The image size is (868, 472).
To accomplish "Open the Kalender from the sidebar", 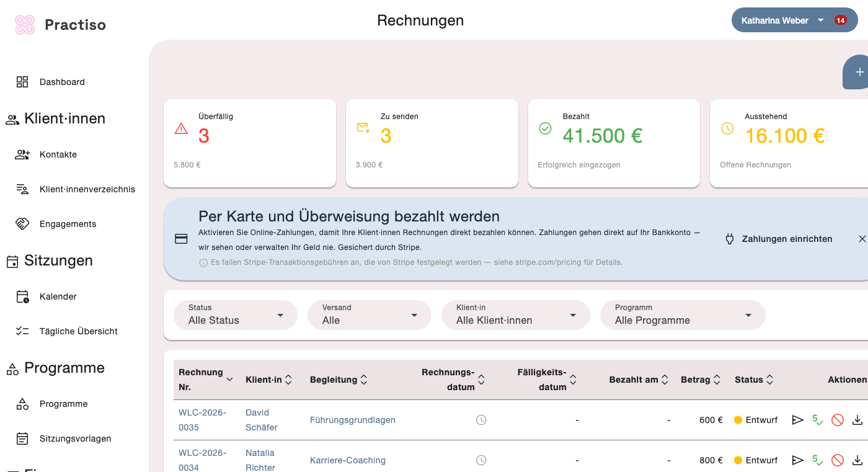I will 58,296.
